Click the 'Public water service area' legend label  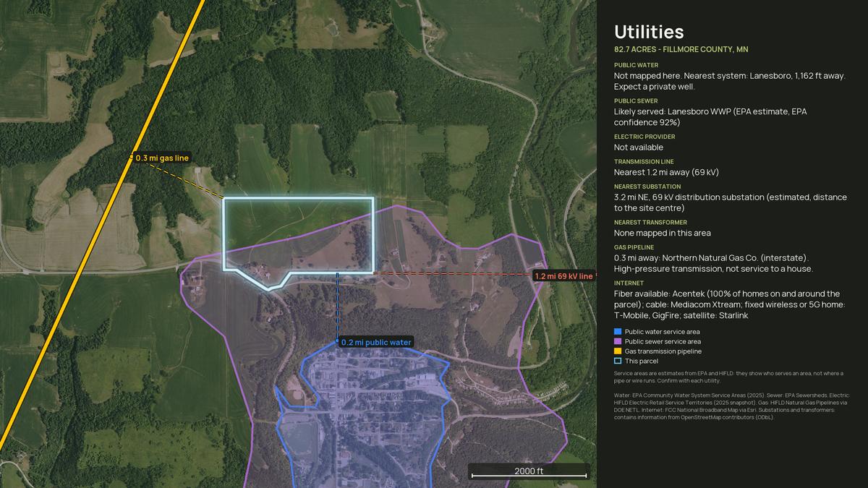[662, 331]
